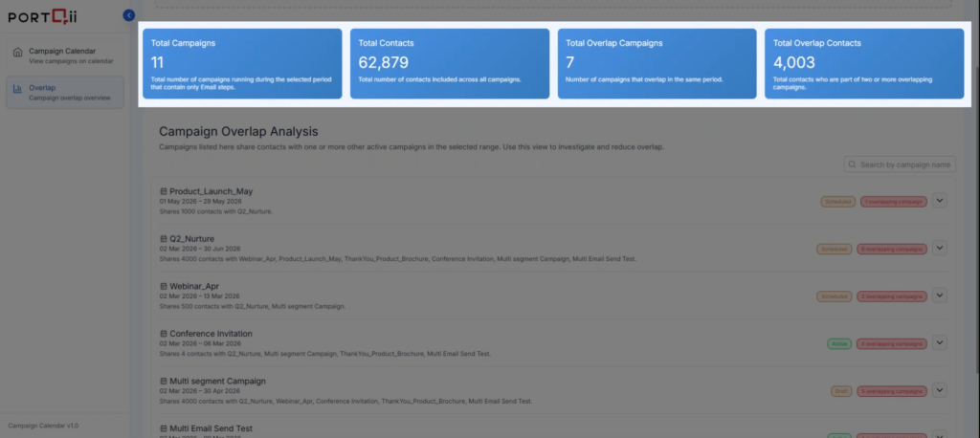Click the Campaign Calendar home icon
This screenshot has height=438, width=980.
tap(17, 52)
